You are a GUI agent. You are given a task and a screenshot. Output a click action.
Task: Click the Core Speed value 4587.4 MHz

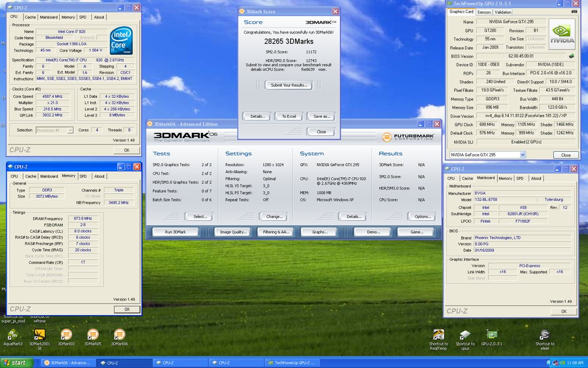point(52,97)
